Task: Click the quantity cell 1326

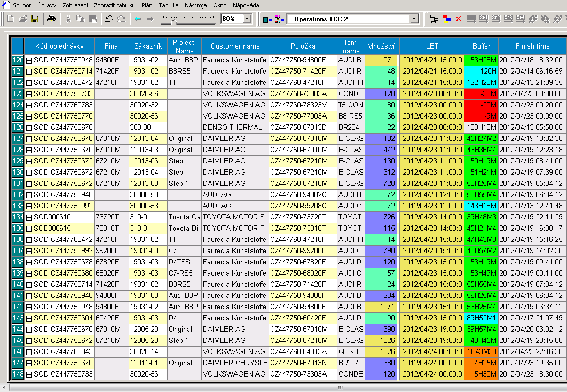Action: (381, 340)
